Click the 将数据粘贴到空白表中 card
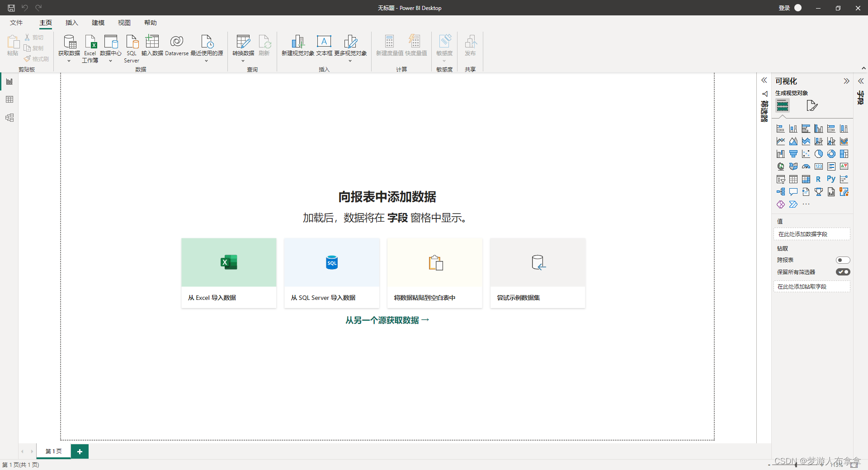 (435, 273)
